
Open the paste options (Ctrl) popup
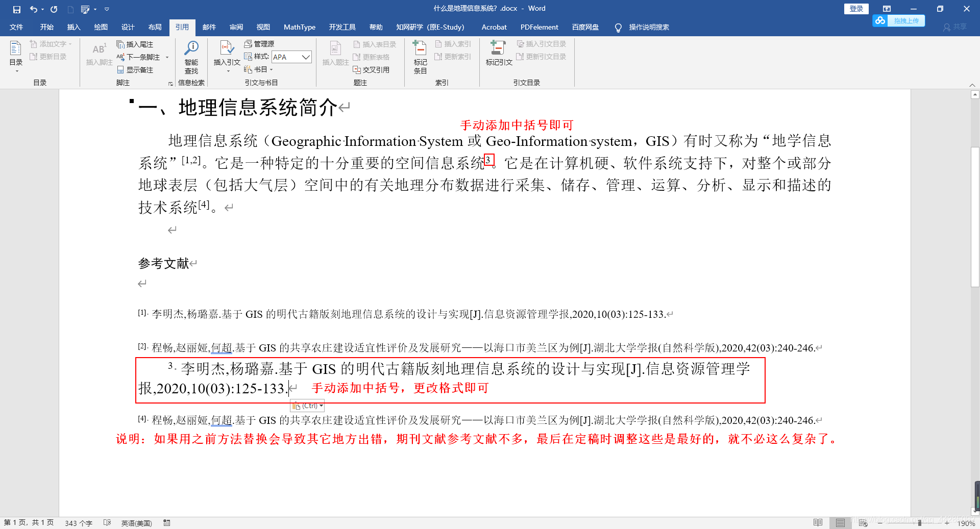(x=307, y=406)
